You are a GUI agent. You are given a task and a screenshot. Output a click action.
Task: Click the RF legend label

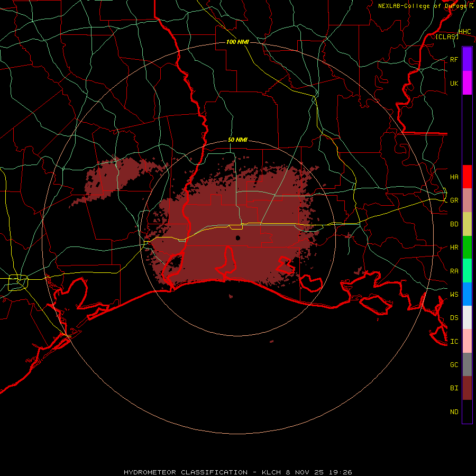point(454,59)
